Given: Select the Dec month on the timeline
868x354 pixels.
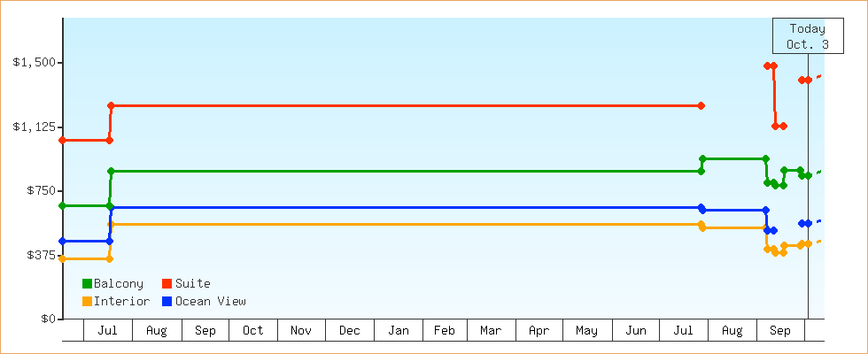Looking at the screenshot, I should [349, 331].
